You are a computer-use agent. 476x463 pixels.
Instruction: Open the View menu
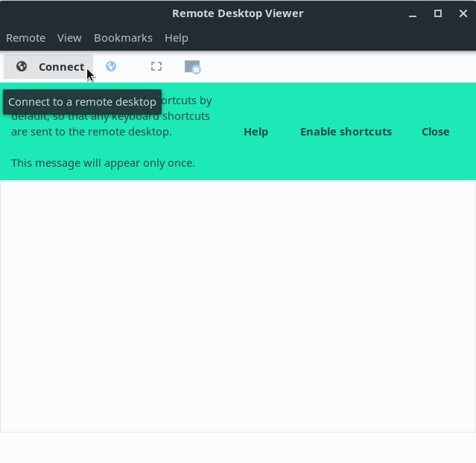click(69, 38)
